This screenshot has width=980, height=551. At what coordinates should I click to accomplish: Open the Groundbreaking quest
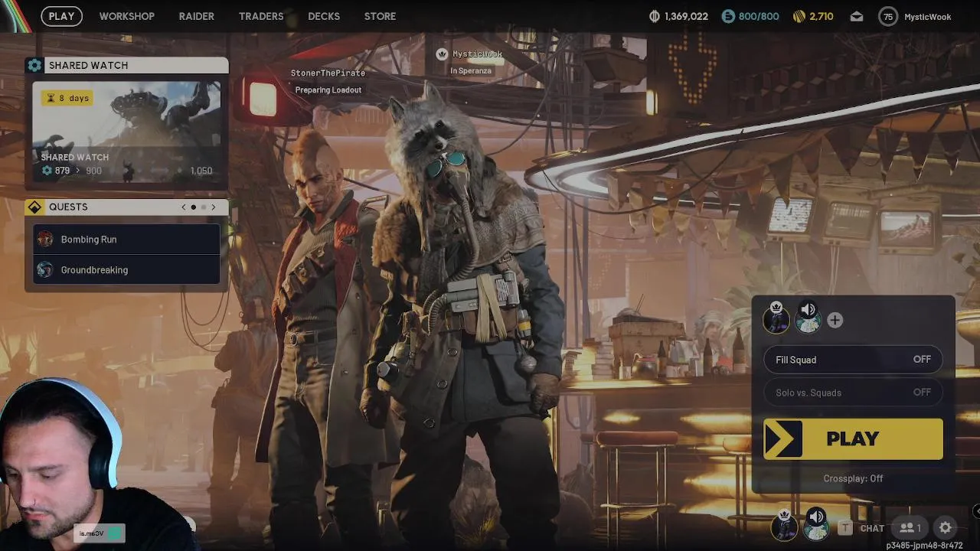tap(127, 270)
